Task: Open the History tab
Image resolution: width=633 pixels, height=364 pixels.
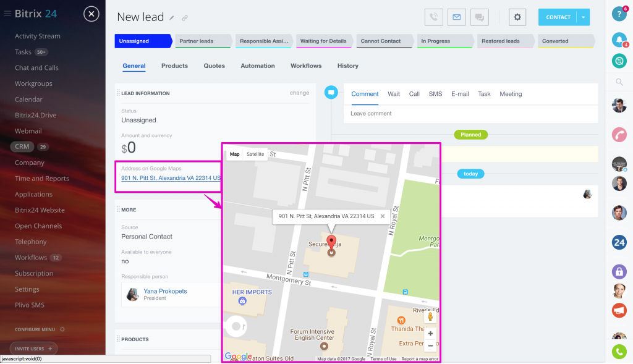Action: pyautogui.click(x=347, y=66)
